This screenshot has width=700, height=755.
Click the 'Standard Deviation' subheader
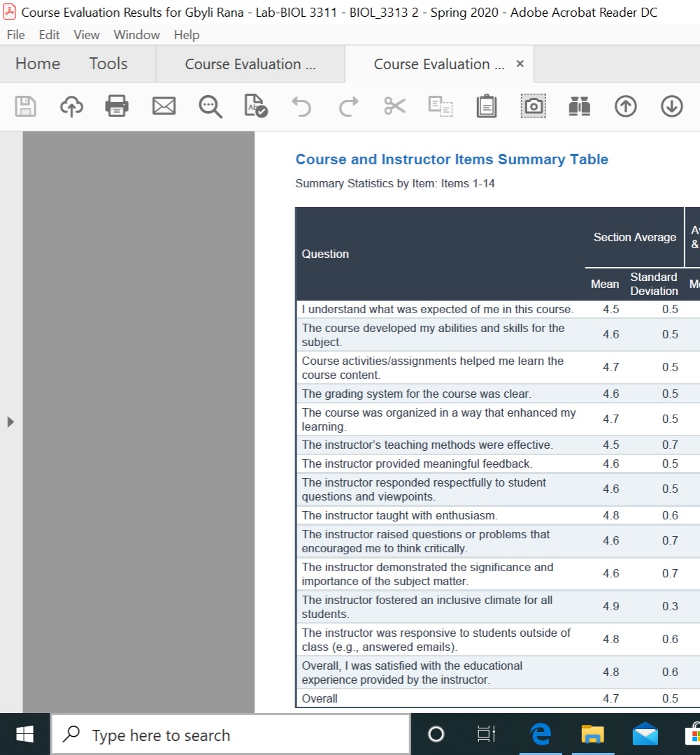pyautogui.click(x=654, y=284)
